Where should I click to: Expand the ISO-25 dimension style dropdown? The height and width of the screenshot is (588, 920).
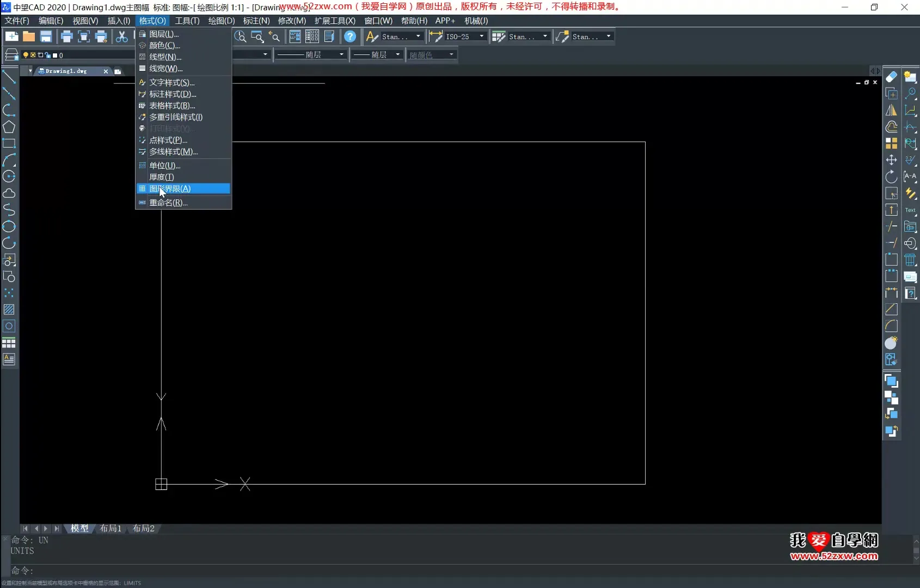click(481, 36)
